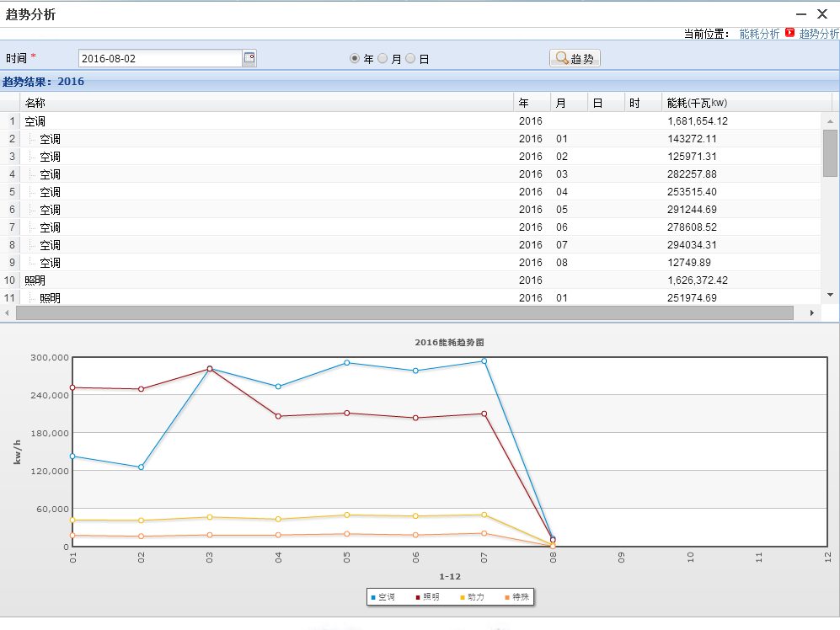Select the top-level 空调 row in table
Image resolution: width=840 pixels, height=630 pixels.
(x=253, y=121)
